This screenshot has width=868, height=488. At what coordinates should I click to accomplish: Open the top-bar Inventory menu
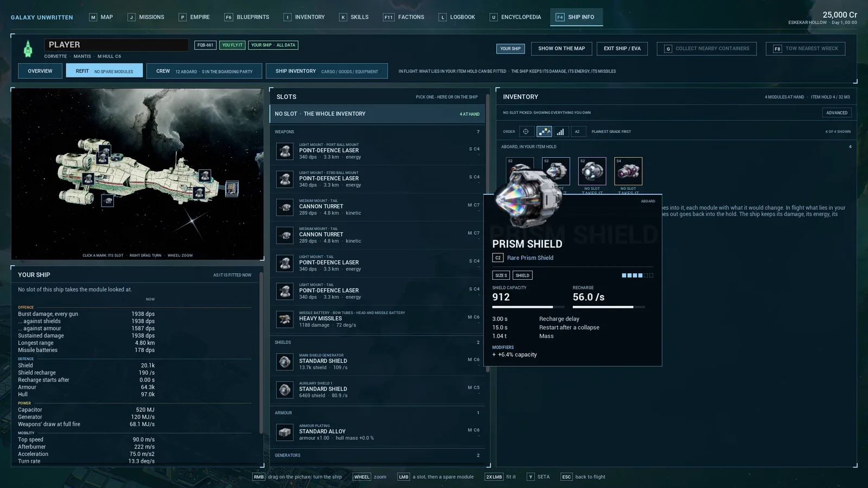pos(304,17)
